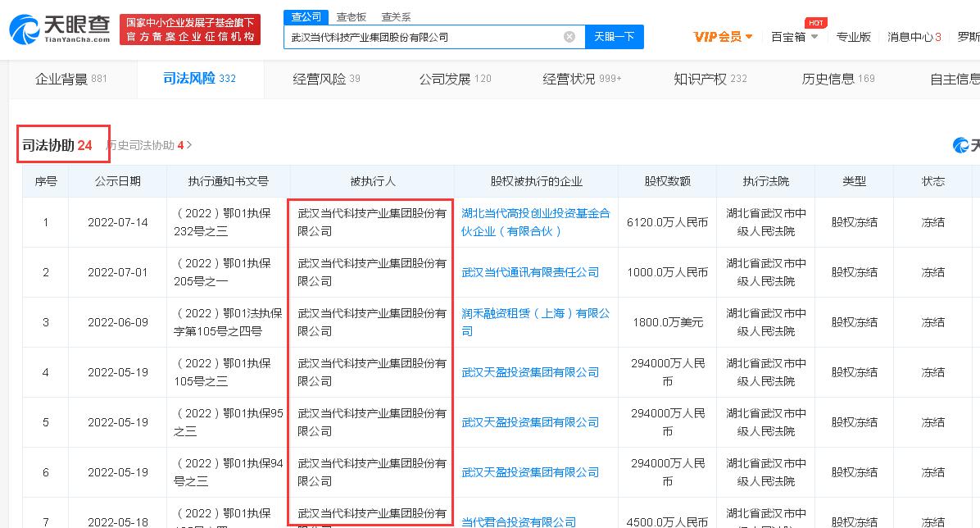Clear the search box using the X icon

pos(569,37)
